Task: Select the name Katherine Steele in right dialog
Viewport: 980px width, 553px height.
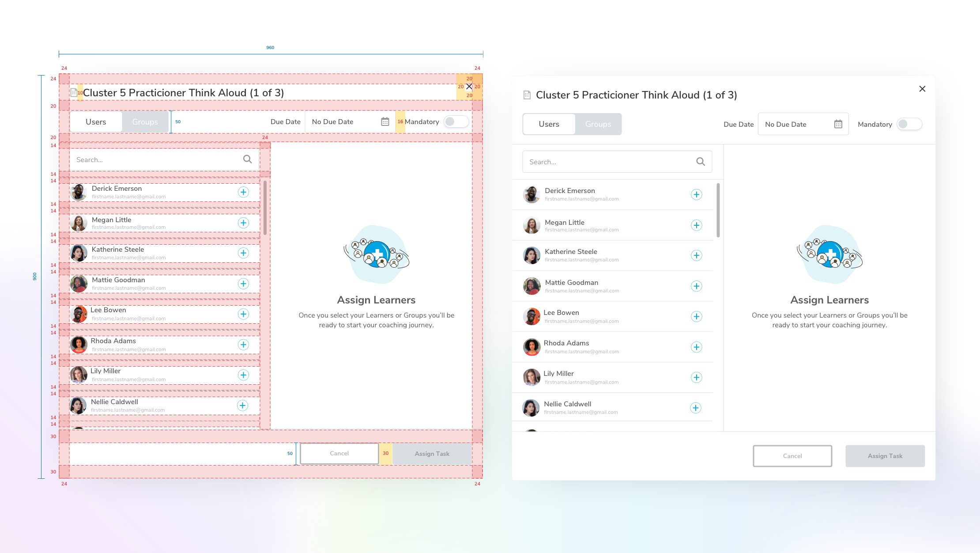Action: [571, 252]
